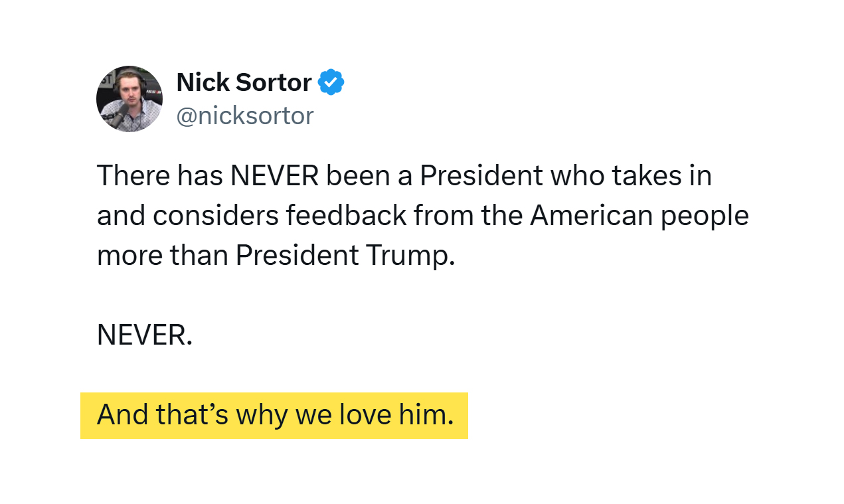Click the highlighted "And that's why we love him." line
The width and height of the screenshot is (844, 504).
click(x=275, y=415)
